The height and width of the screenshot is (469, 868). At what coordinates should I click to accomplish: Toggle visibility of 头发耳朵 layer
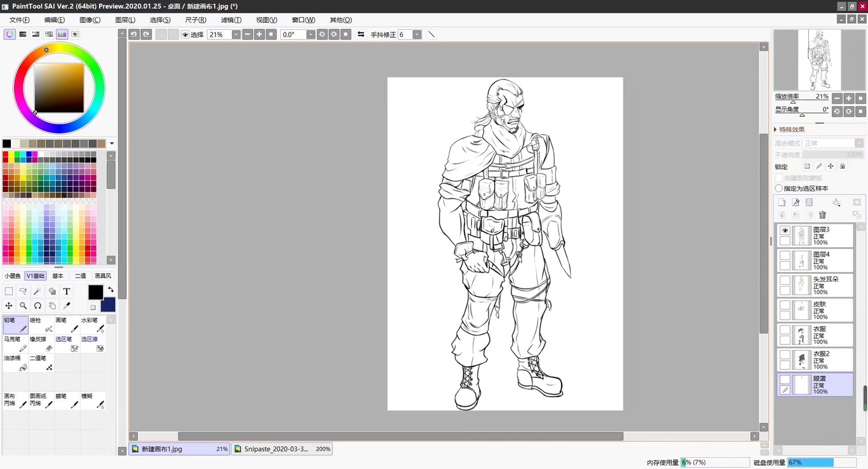coord(785,280)
